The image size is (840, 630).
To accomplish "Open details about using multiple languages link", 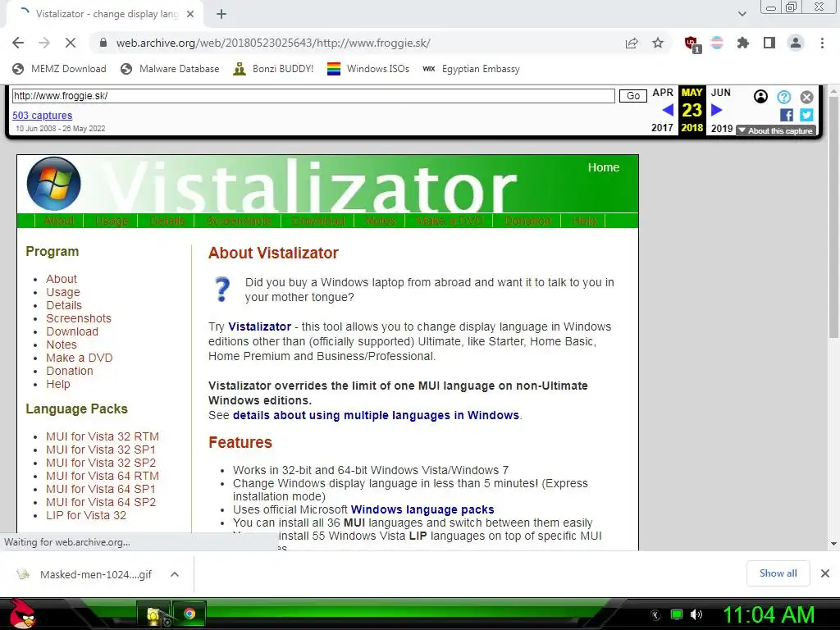I will tap(376, 415).
